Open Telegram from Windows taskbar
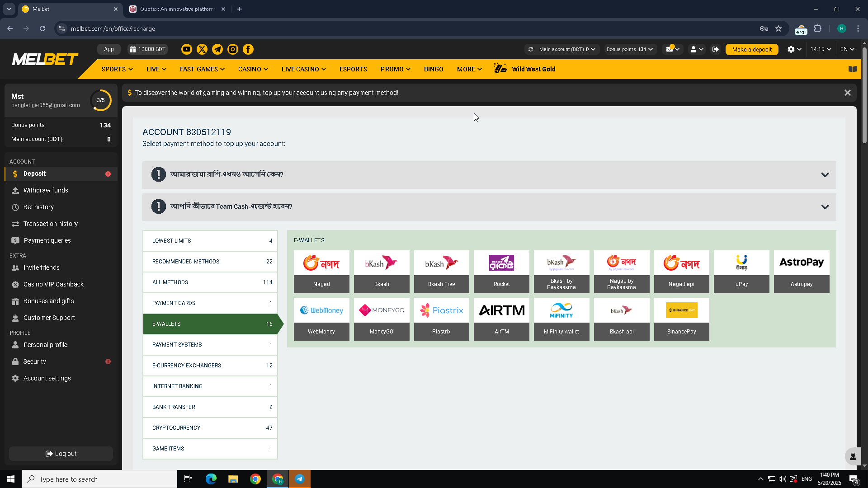Viewport: 868px width, 488px height. coord(299,479)
